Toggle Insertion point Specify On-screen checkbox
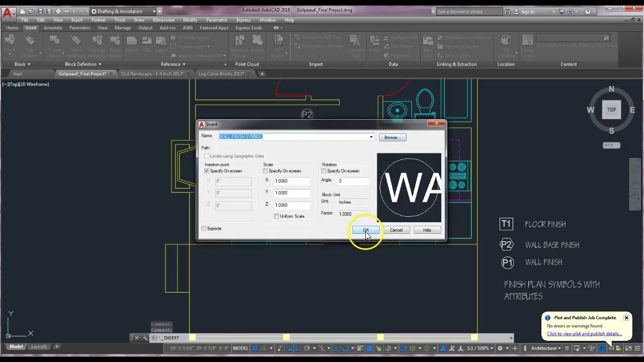 pos(207,171)
